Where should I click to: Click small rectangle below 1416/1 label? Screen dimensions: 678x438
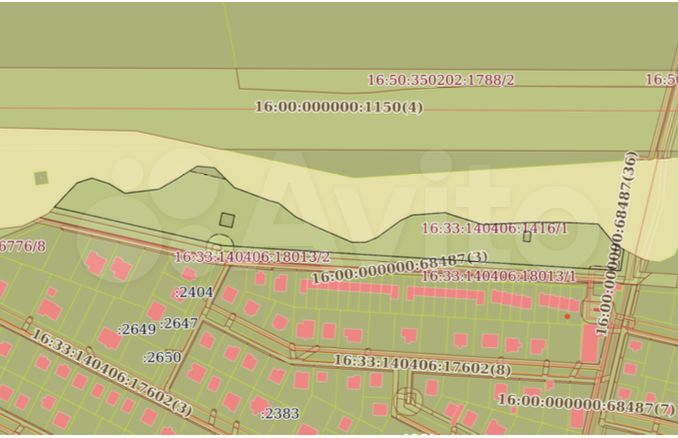pyautogui.click(x=527, y=237)
